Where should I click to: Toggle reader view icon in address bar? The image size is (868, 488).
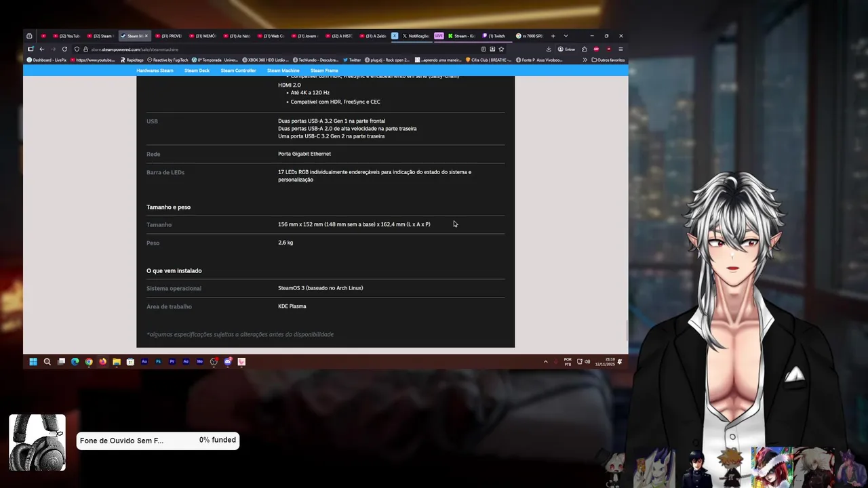click(x=484, y=49)
